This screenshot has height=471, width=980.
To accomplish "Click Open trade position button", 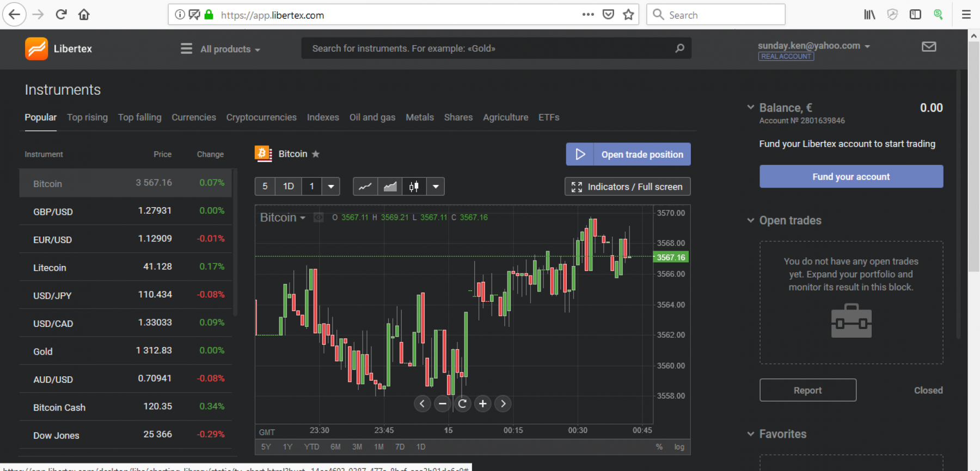I will (628, 154).
